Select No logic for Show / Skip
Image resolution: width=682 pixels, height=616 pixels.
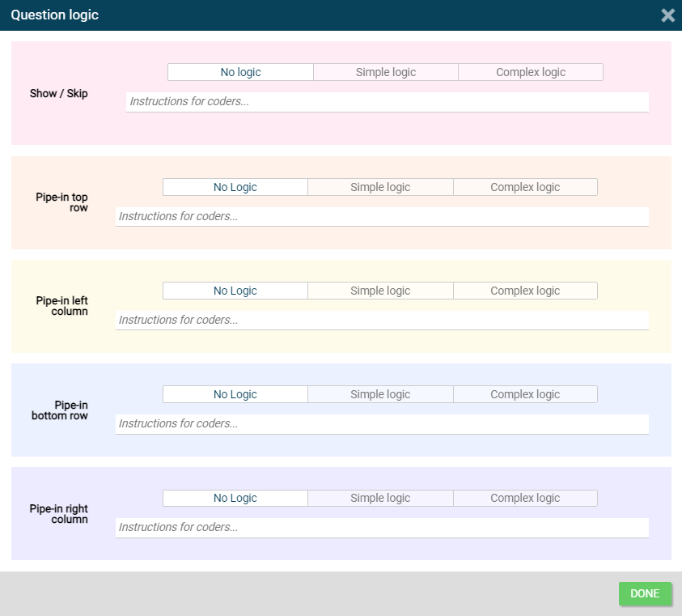pyautogui.click(x=240, y=72)
